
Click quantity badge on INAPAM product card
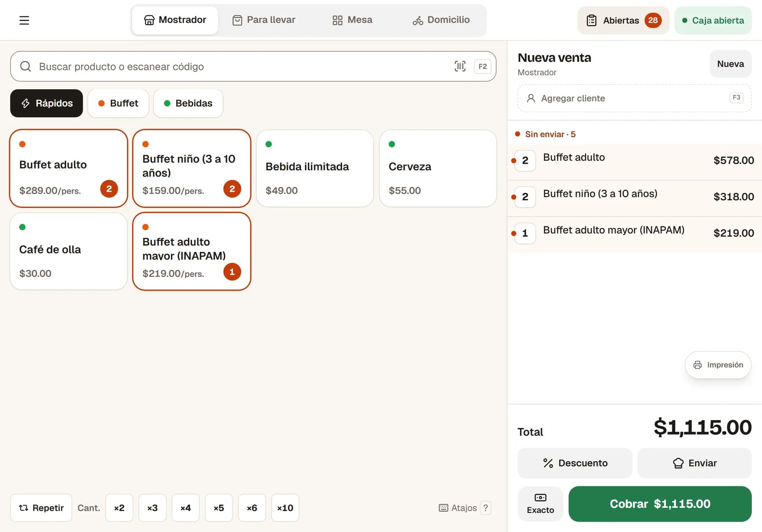[232, 272]
